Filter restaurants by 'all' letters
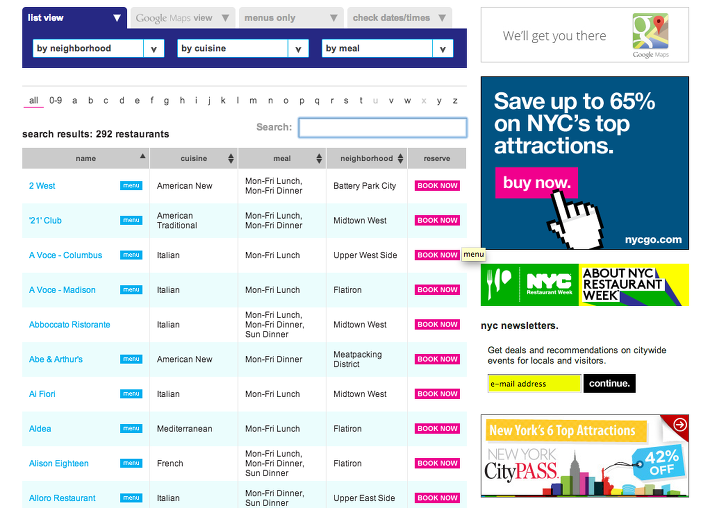Viewport: 710px width, 508px height. [x=34, y=101]
